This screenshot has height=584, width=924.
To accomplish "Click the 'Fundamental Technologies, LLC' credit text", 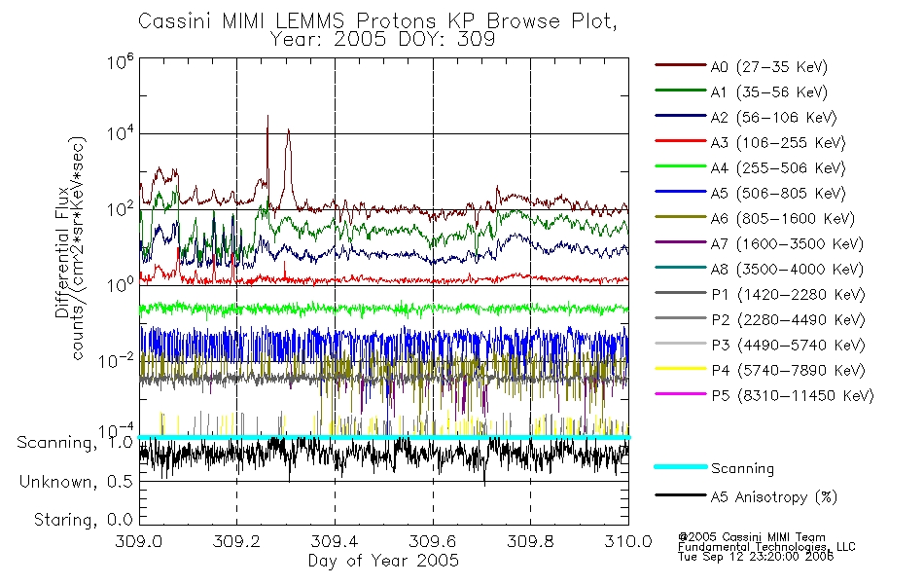I will (x=766, y=547).
